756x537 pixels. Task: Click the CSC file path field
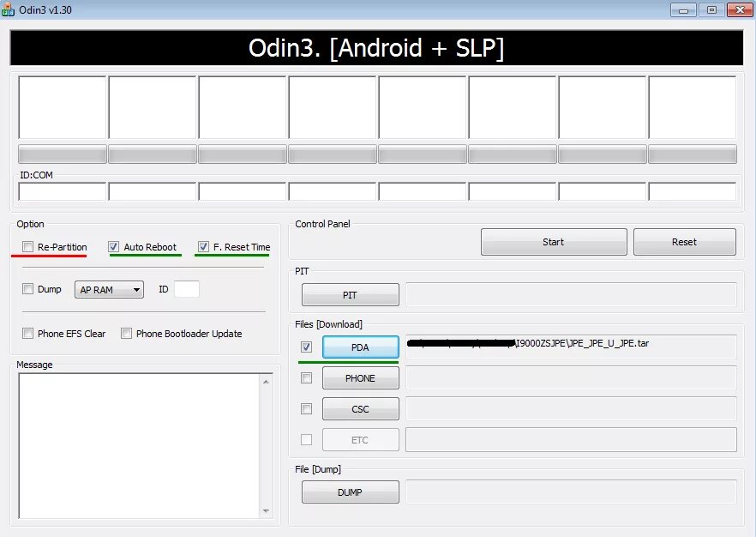point(571,408)
